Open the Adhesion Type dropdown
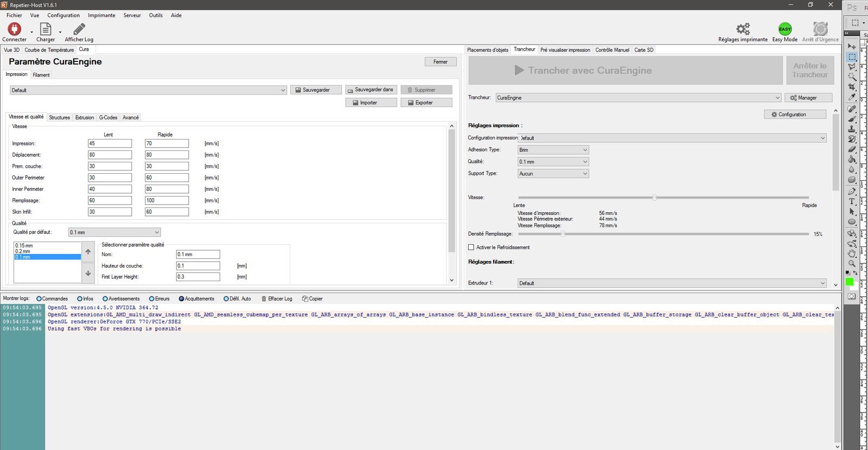The height and width of the screenshot is (450, 868). [x=553, y=150]
